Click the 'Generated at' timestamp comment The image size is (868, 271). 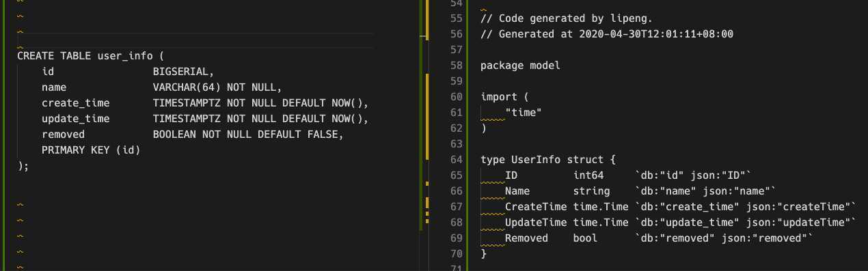(x=607, y=34)
